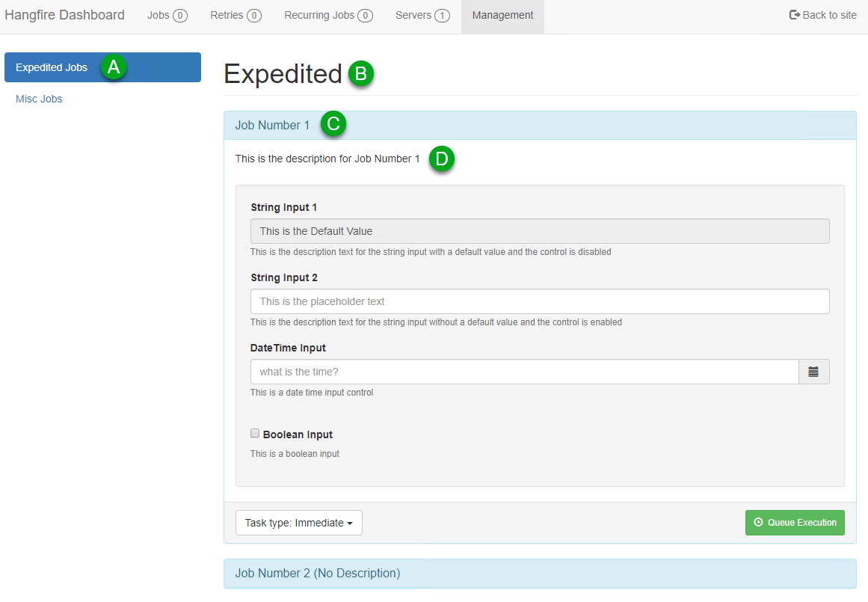Click the String Input 2 placeholder field
Screen dimensions: 868x602
point(540,301)
